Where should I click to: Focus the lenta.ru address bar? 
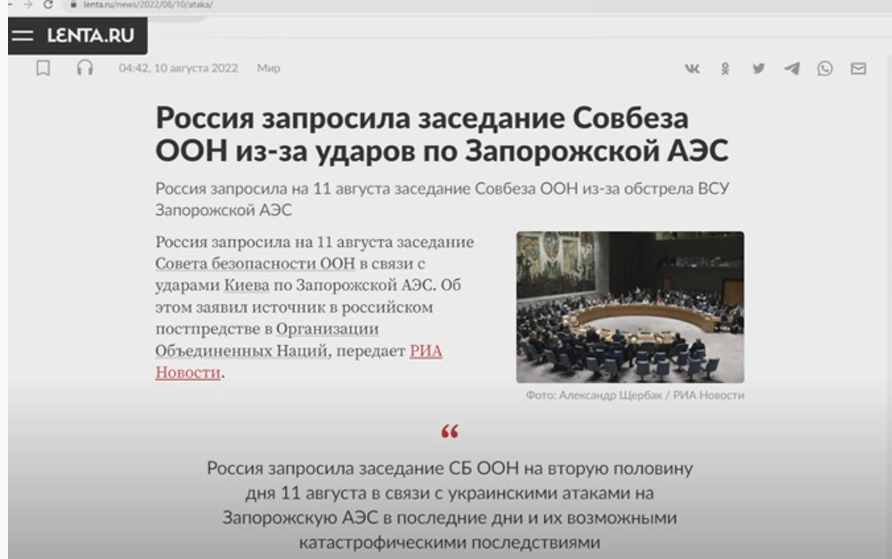click(150, 6)
